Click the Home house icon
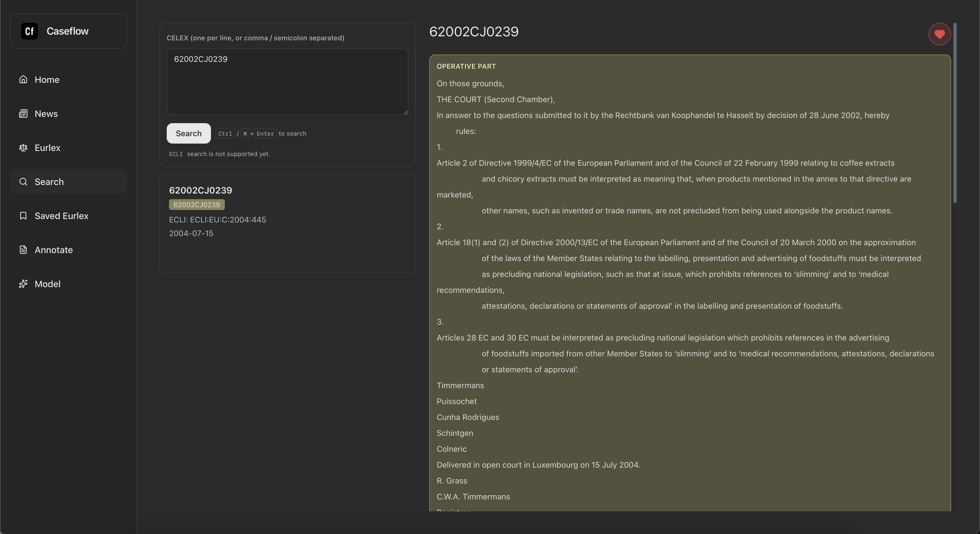 click(x=23, y=79)
